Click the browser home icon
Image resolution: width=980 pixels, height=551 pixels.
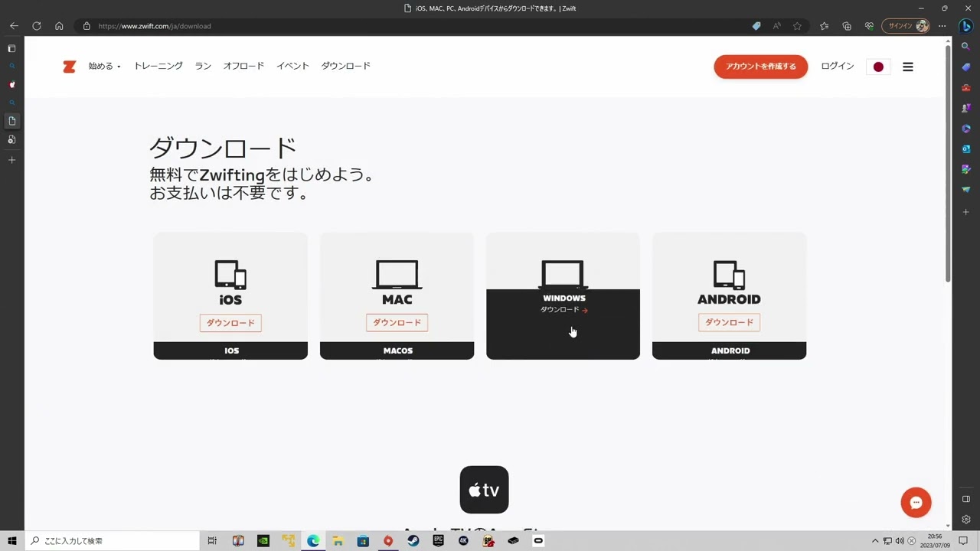[59, 26]
